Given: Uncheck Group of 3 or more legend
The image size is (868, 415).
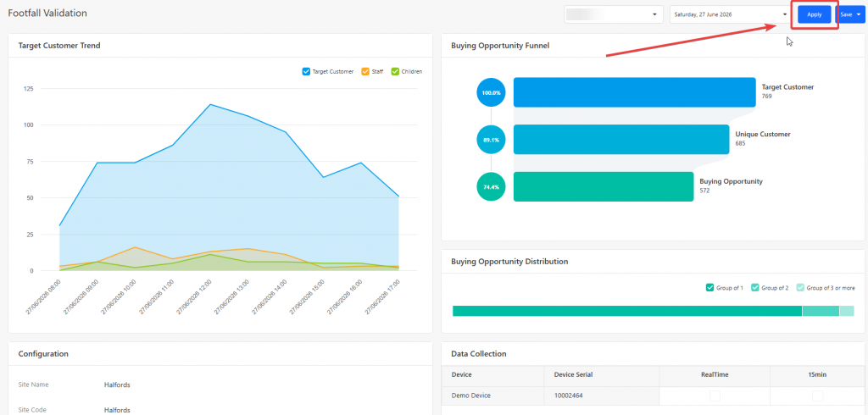Looking at the screenshot, I should click(x=800, y=288).
